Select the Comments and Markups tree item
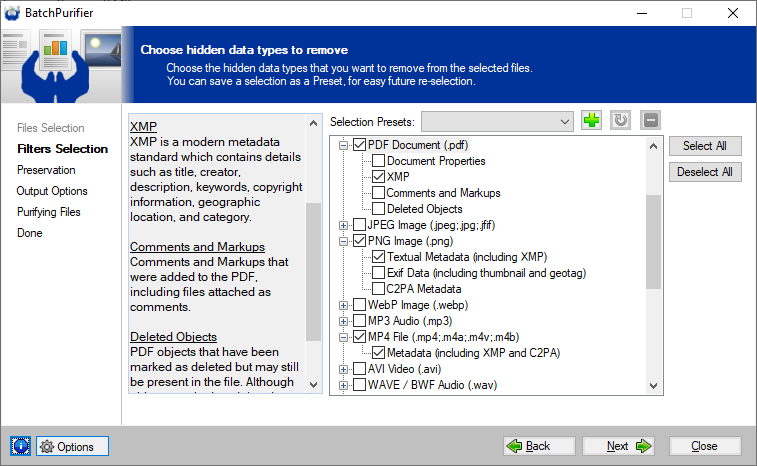Screen dimensions: 757x466 (443, 193)
